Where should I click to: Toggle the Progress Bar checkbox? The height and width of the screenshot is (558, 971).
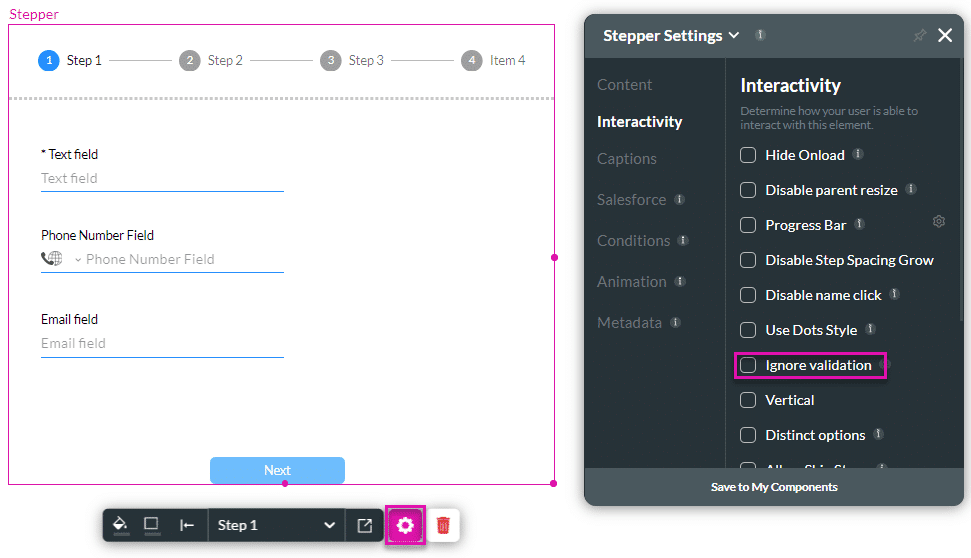tap(748, 225)
